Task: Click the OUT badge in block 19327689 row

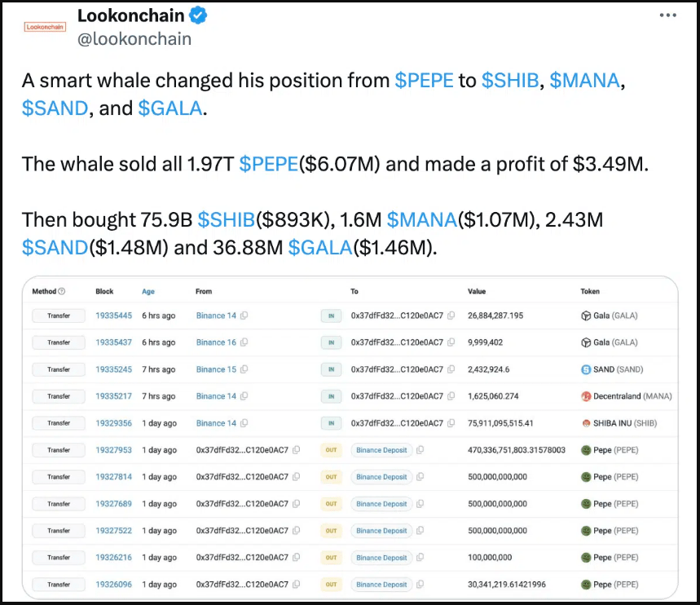Action: pos(331,504)
